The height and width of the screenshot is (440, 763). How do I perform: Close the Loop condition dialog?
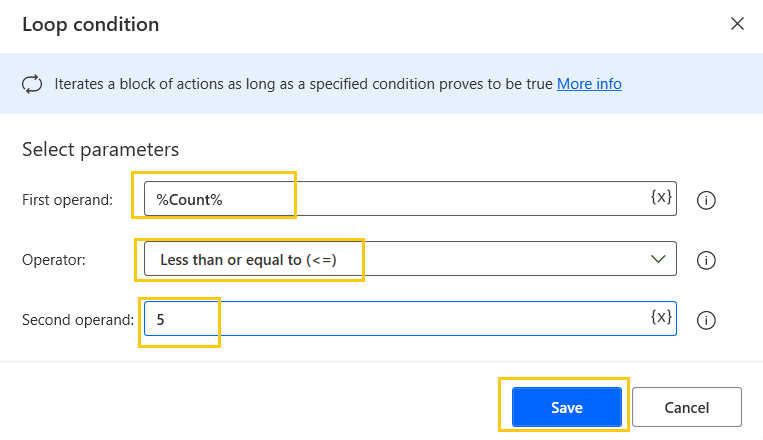pyautogui.click(x=737, y=23)
